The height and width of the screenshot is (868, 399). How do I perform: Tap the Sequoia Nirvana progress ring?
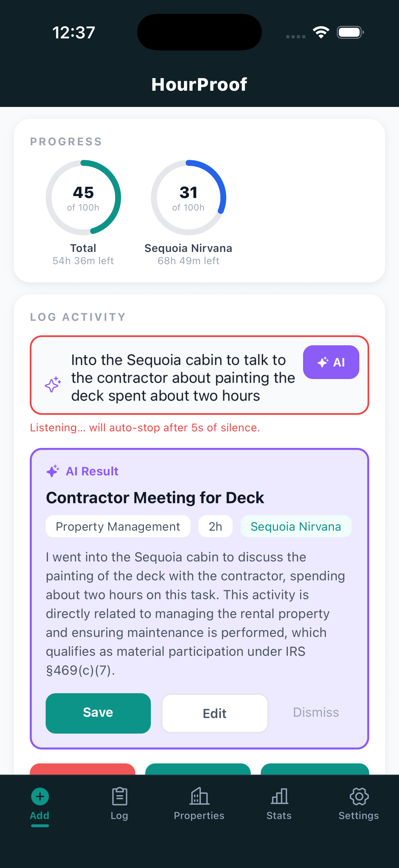pos(188,198)
